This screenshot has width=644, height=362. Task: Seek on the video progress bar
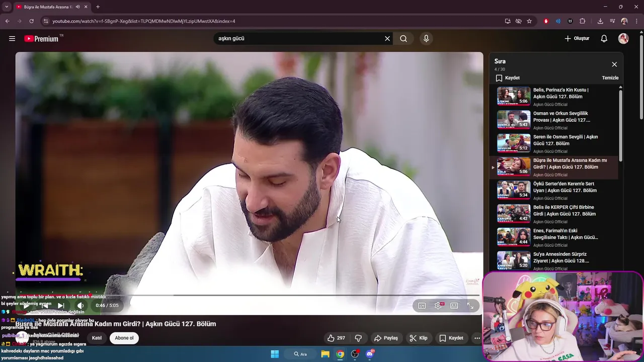pyautogui.click(x=249, y=295)
